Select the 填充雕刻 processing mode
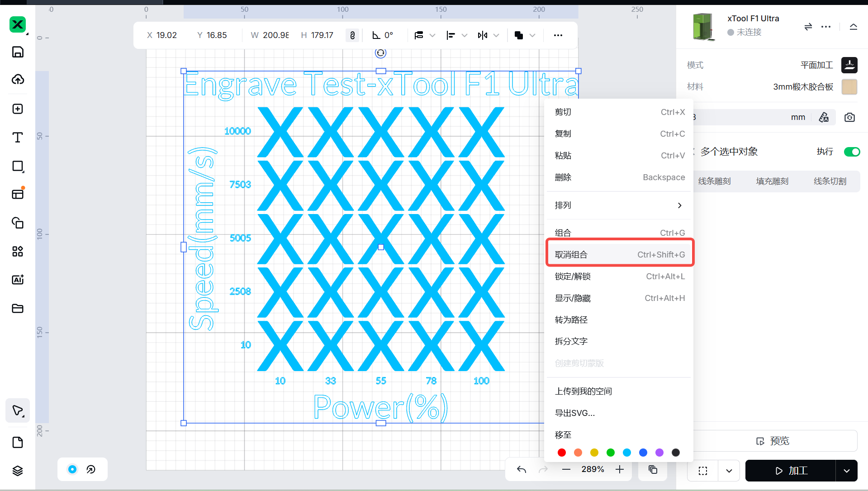Screen dimensions: 868x491 click(x=772, y=181)
